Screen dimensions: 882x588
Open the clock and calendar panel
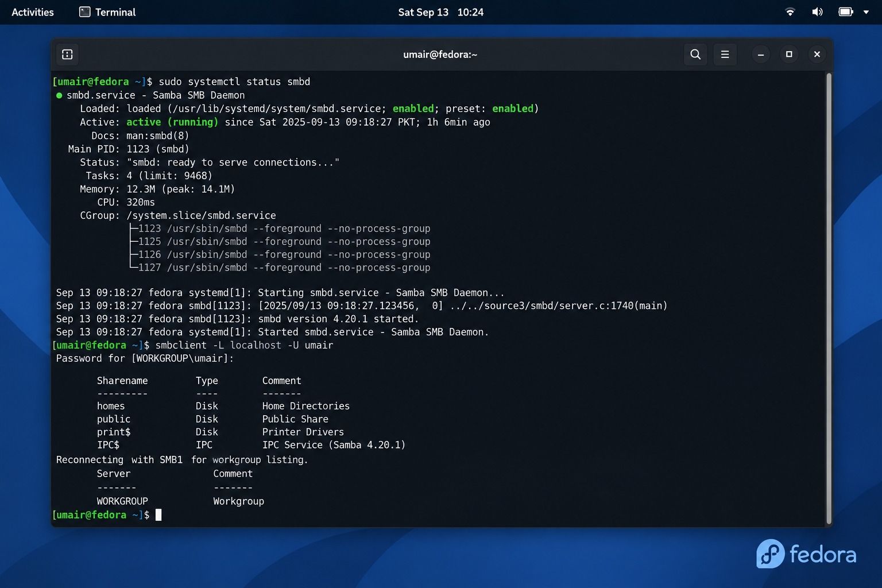tap(441, 12)
